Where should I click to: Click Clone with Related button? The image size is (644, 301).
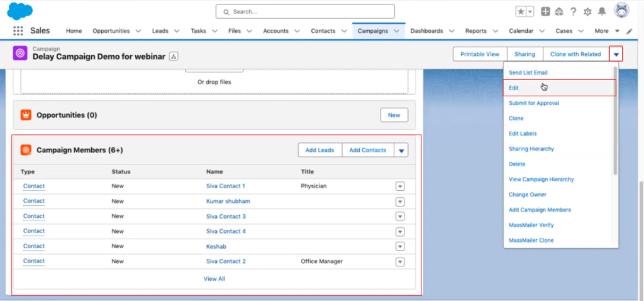[575, 54]
